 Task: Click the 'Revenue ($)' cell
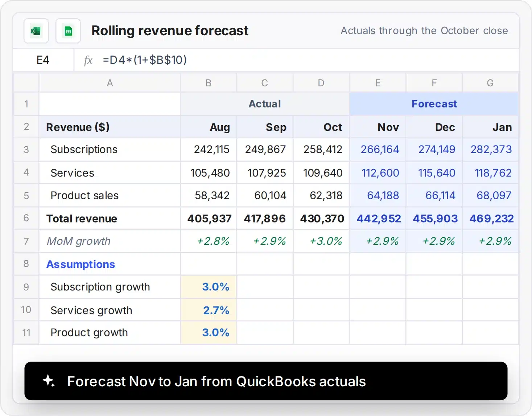(x=110, y=127)
